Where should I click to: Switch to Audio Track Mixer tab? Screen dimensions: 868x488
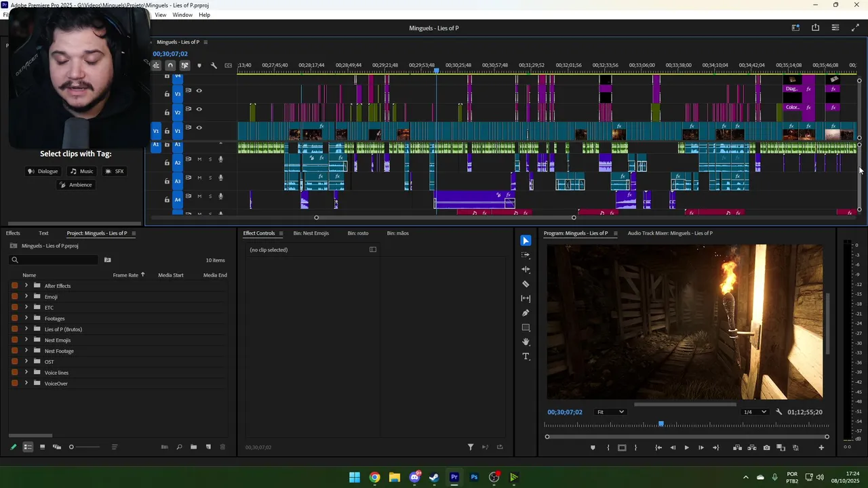tap(670, 233)
